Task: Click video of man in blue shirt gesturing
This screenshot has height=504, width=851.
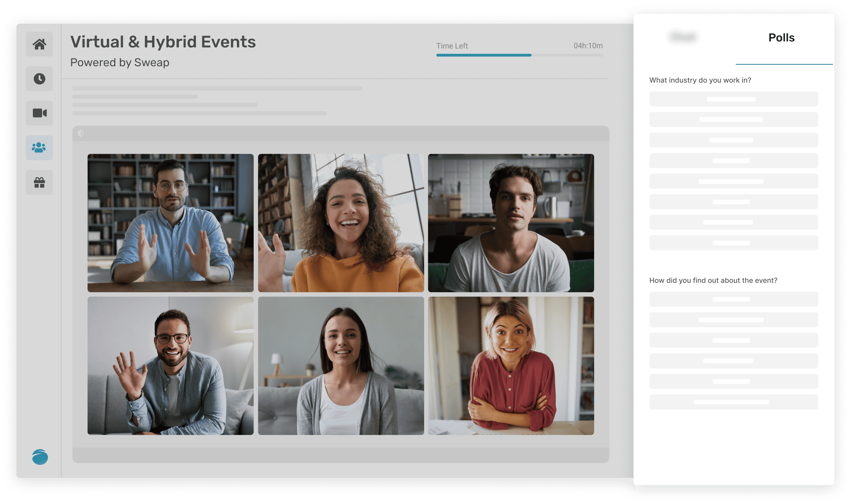Action: click(x=170, y=223)
